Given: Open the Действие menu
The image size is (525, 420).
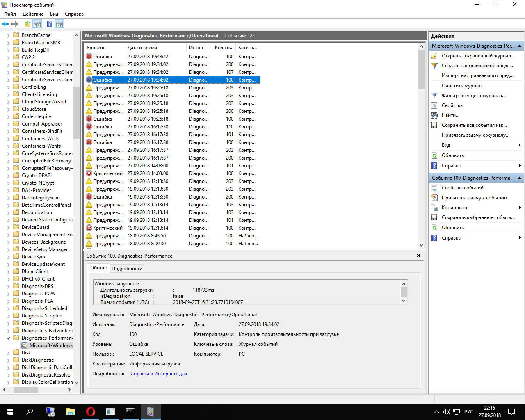Looking at the screenshot, I should 33,14.
